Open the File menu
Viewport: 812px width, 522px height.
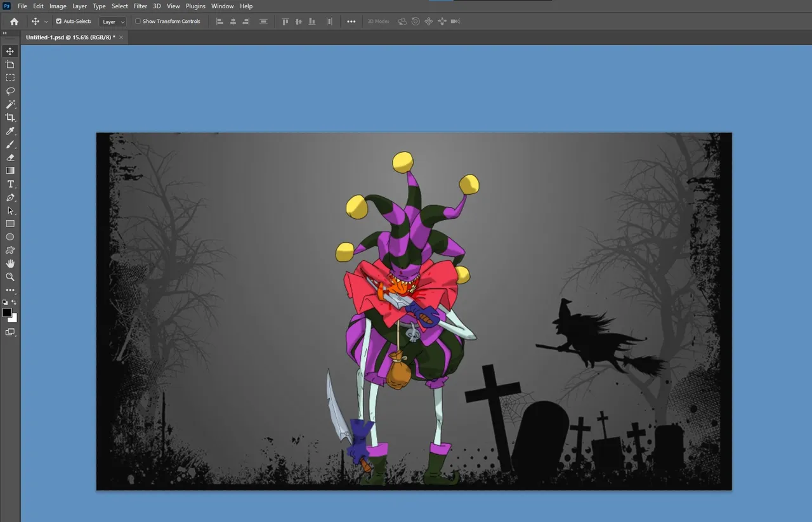coord(22,6)
